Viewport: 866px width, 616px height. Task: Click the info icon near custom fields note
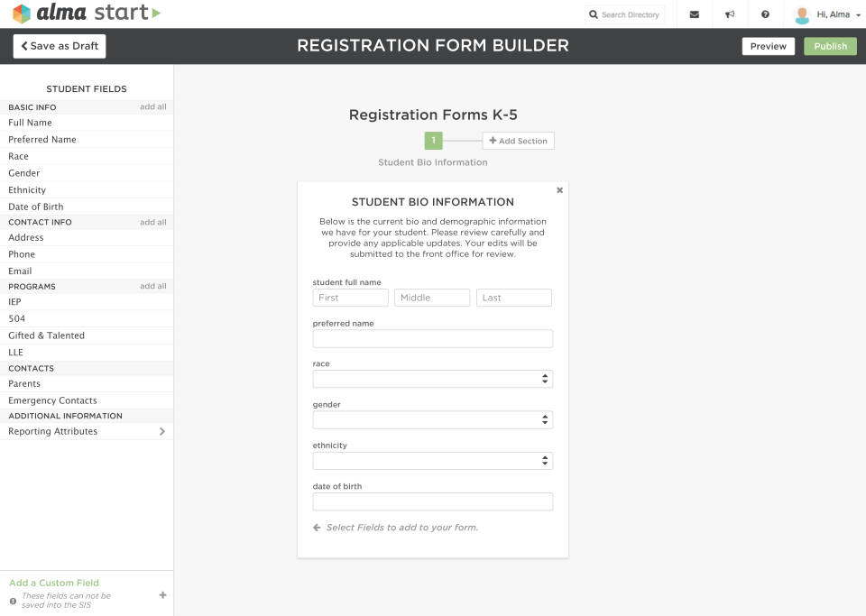13,601
